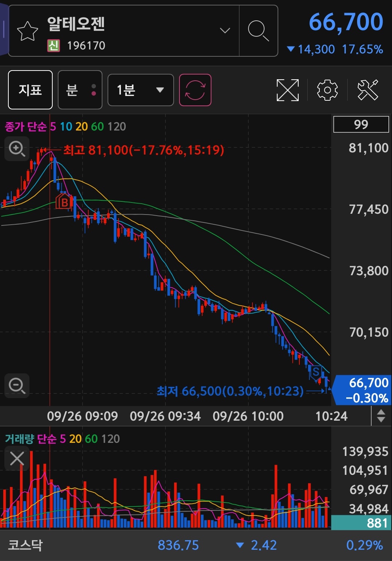Tap the 104,951 volume axis label

pos(365,470)
